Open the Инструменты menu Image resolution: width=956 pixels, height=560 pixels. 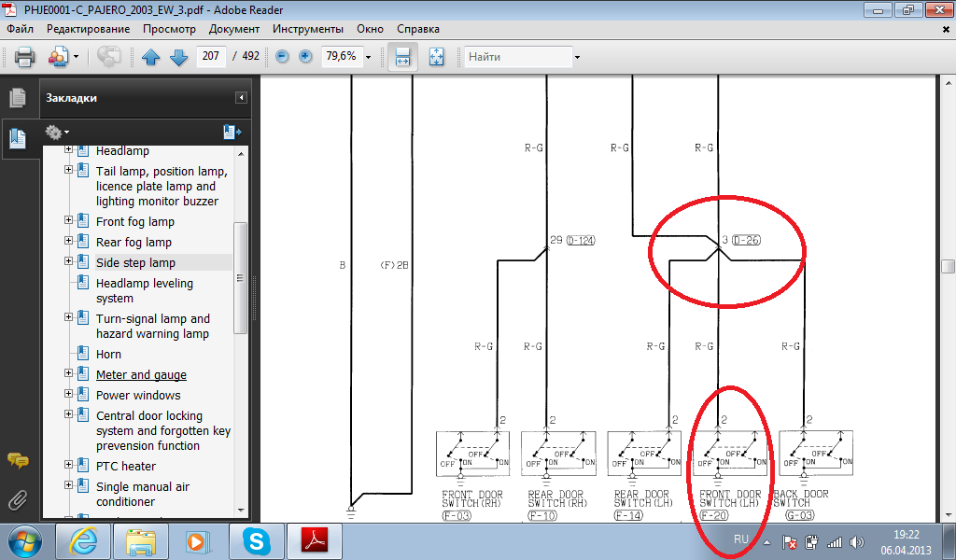308,29
